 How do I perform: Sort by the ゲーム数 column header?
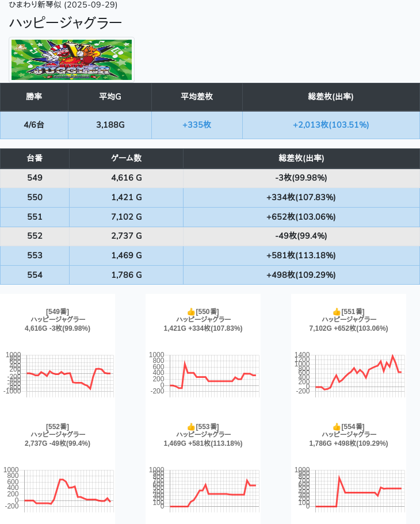pyautogui.click(x=126, y=158)
